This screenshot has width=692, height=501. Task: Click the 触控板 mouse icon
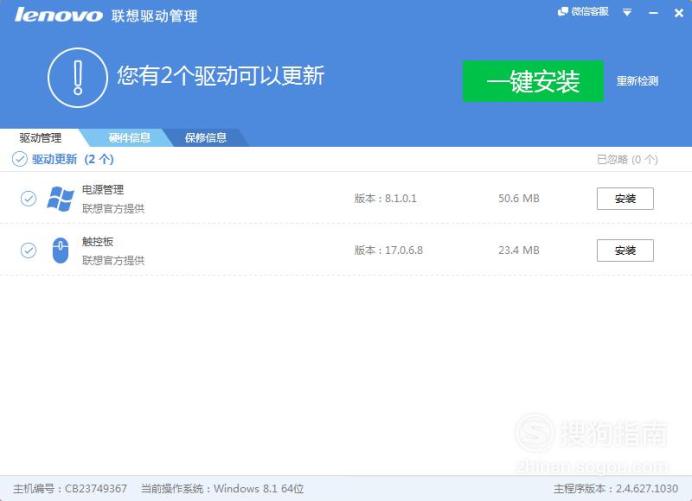pyautogui.click(x=60, y=250)
